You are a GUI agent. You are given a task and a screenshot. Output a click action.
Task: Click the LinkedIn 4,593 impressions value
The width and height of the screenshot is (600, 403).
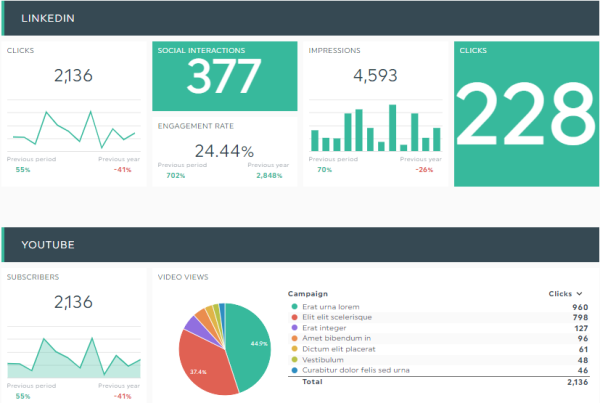375,75
